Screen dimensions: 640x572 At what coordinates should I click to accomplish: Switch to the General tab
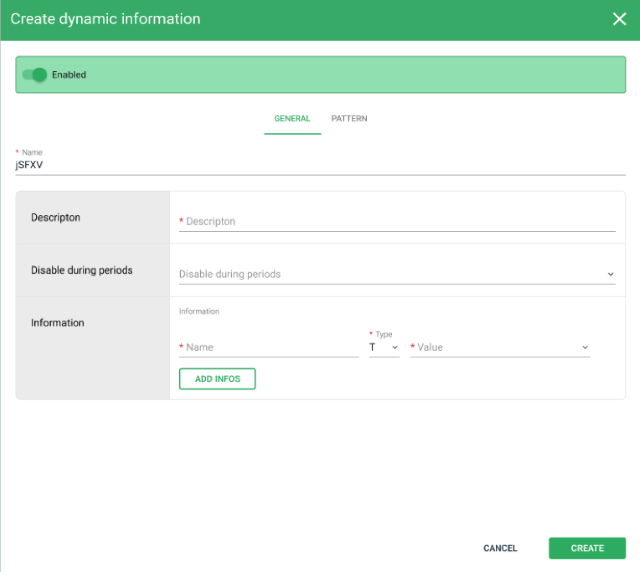tap(292, 118)
